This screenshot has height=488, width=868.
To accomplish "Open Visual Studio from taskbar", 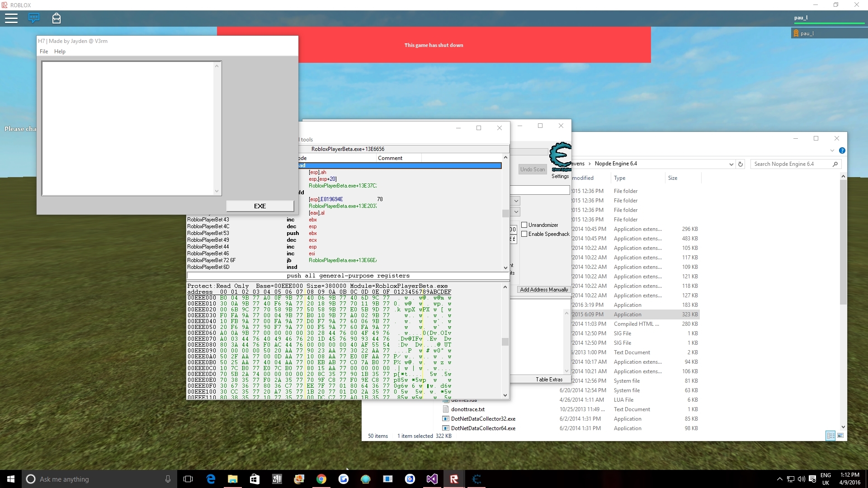I will (x=432, y=479).
